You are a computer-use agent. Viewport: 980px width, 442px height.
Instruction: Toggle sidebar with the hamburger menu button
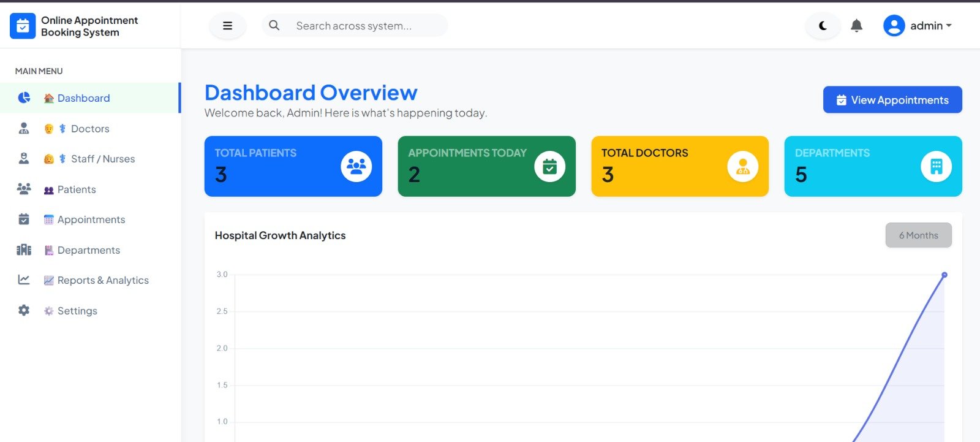point(227,26)
